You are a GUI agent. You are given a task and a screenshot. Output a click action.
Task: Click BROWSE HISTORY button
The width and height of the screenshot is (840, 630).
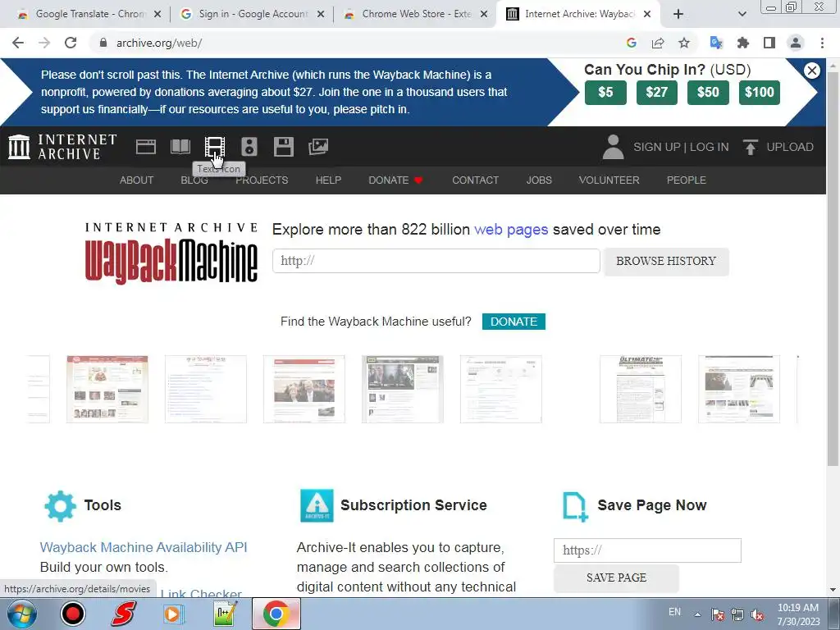pyautogui.click(x=666, y=262)
